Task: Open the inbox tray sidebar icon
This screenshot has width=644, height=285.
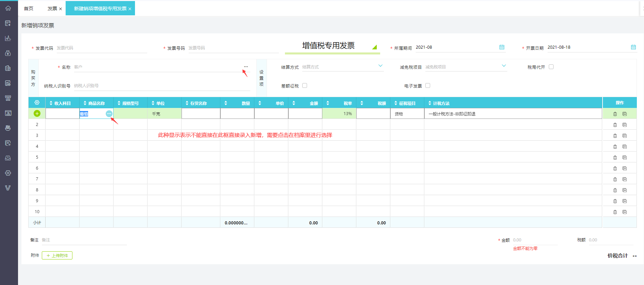Action: click(x=8, y=158)
